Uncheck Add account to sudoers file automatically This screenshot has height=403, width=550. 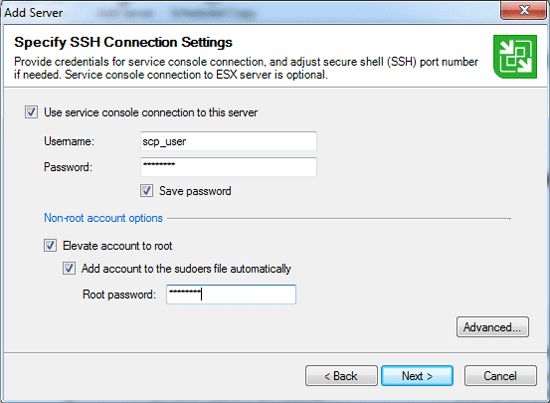coord(69,269)
